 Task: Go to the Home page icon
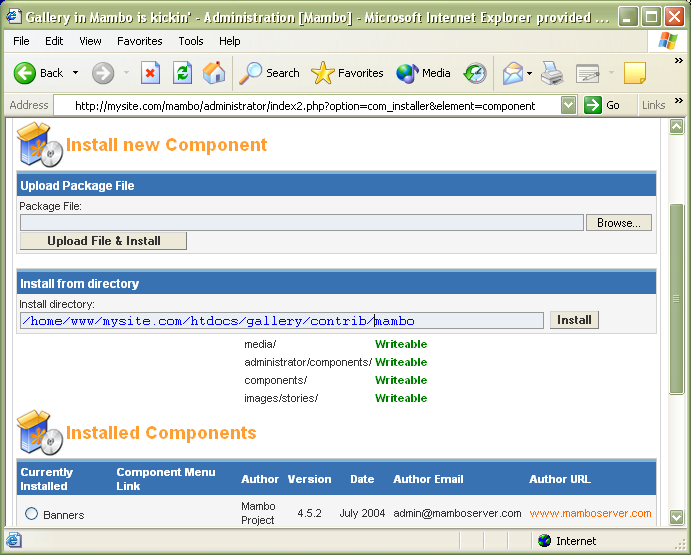point(214,73)
